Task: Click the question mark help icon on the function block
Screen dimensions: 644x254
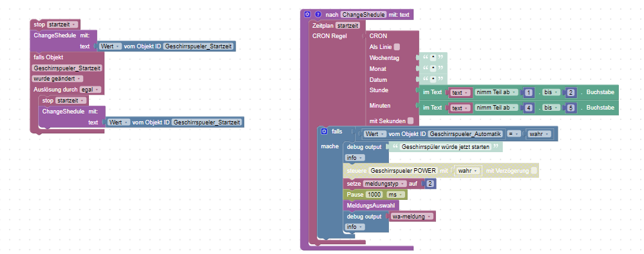Action: (x=318, y=14)
